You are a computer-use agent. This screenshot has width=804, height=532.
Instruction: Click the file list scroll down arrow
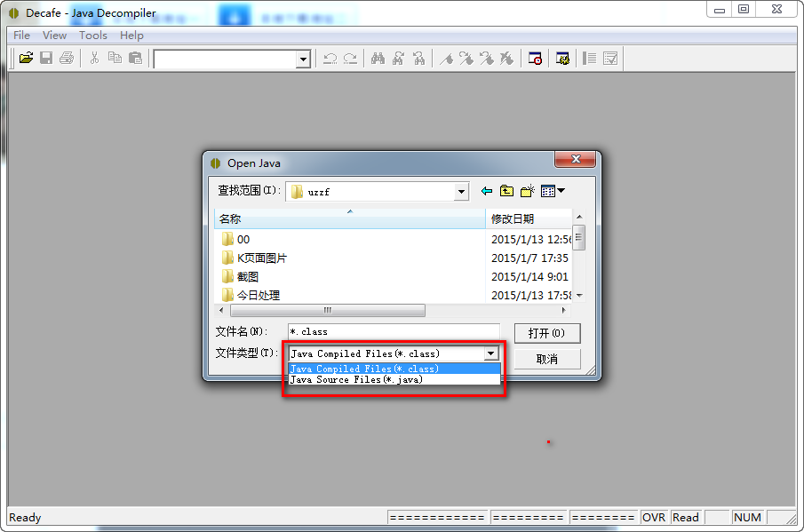(579, 295)
